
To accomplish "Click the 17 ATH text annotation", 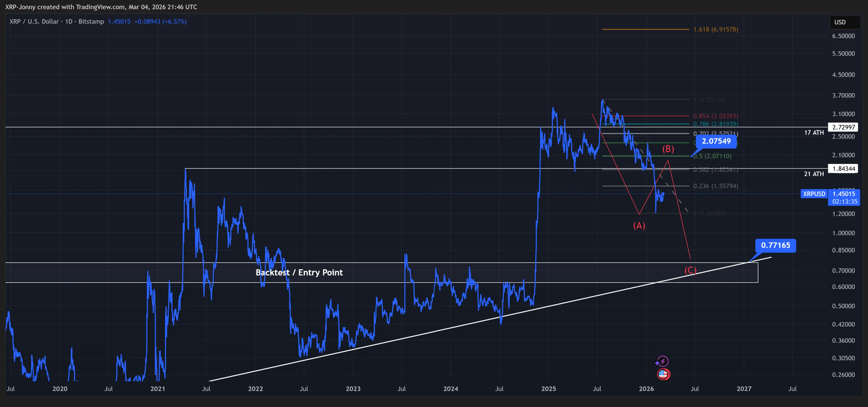I will click(814, 133).
